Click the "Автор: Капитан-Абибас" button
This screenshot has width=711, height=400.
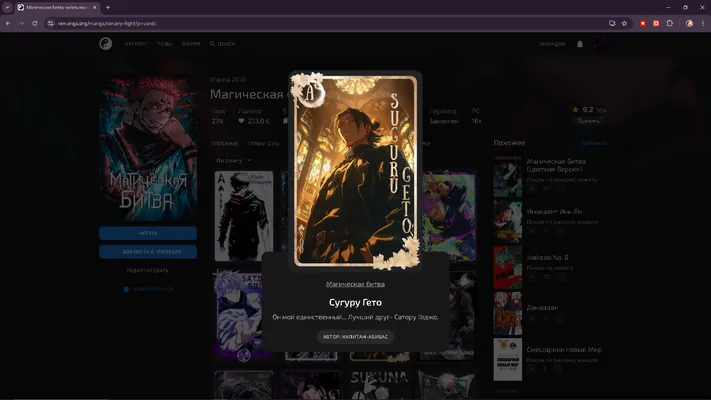(355, 337)
